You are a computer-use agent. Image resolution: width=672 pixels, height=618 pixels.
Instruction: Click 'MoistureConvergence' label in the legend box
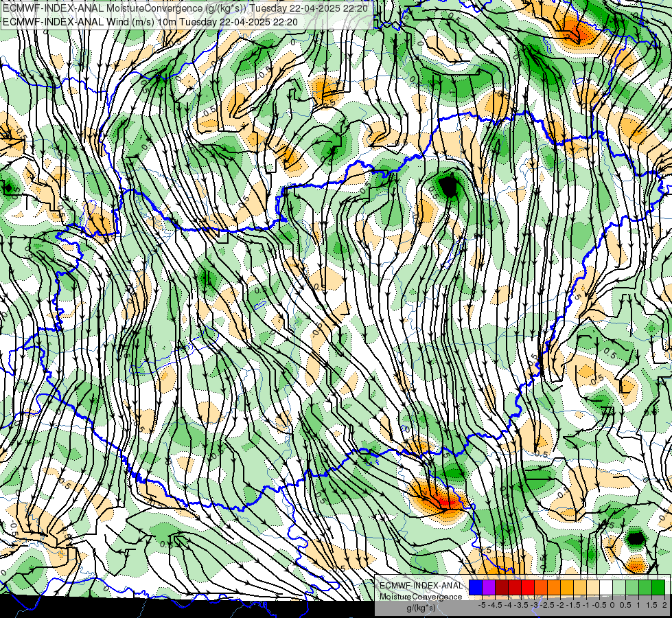(421, 597)
